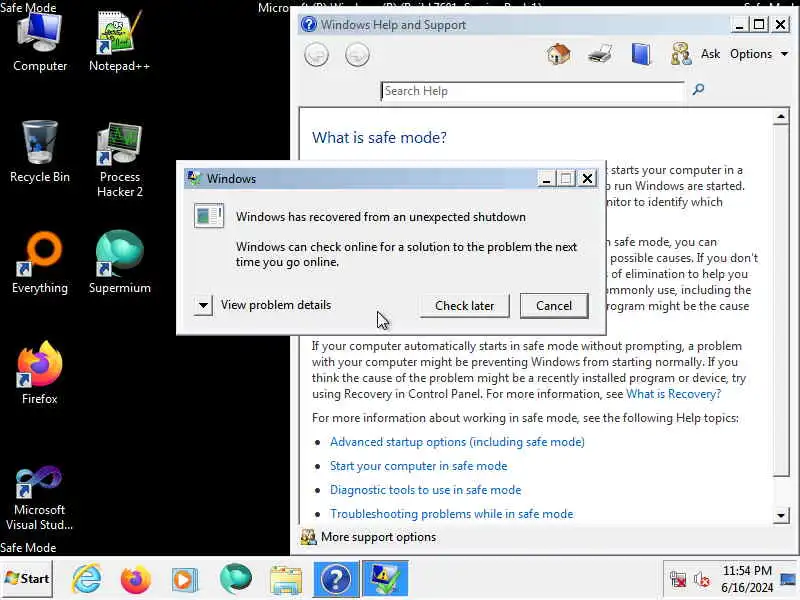Click Ask label in Help toolbar
This screenshot has width=800, height=600.
click(x=710, y=54)
